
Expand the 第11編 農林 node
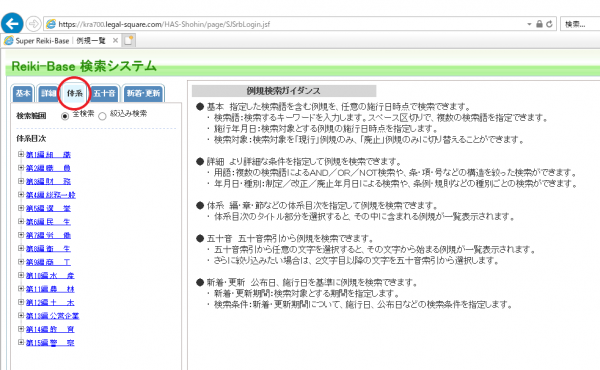coord(21,289)
